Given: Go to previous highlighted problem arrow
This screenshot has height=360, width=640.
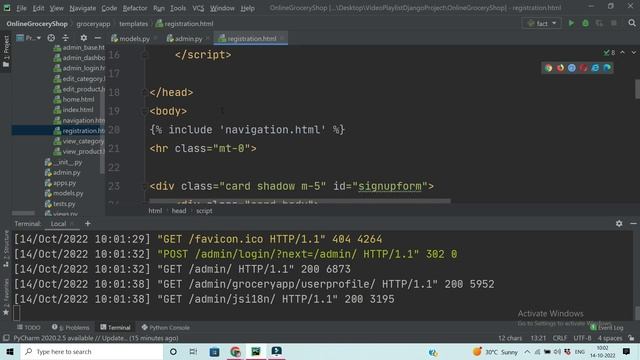Looking at the screenshot, I should [622, 53].
